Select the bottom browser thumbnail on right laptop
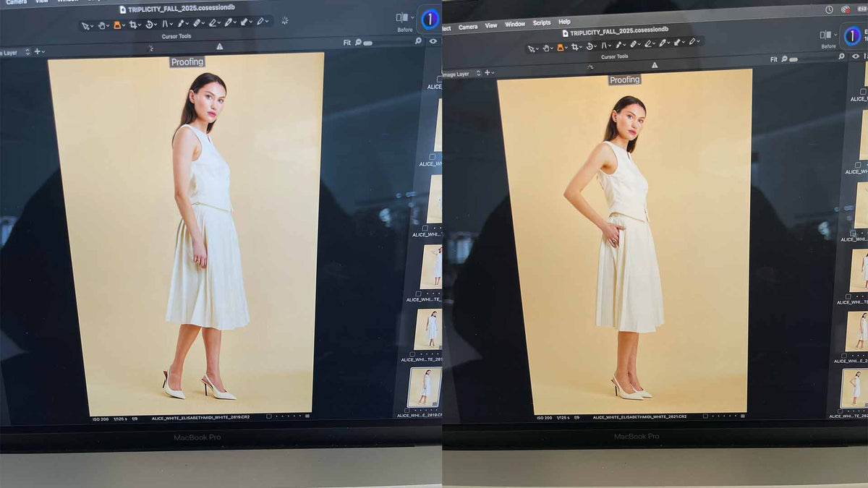 coord(854,388)
